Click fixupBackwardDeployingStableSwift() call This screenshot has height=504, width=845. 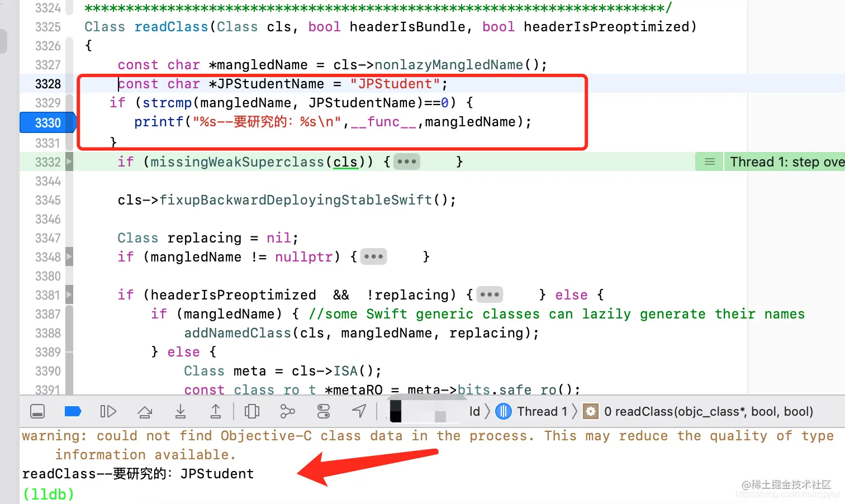[303, 200]
